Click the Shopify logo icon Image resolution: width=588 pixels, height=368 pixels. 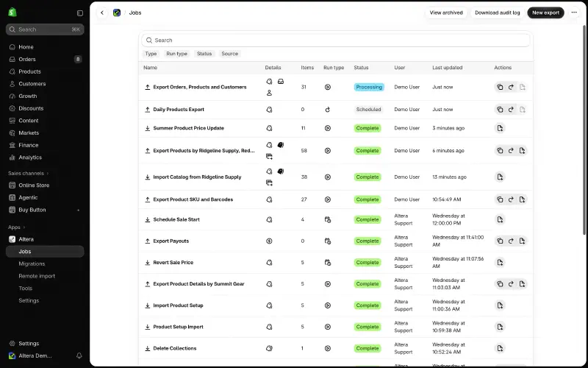(12, 13)
